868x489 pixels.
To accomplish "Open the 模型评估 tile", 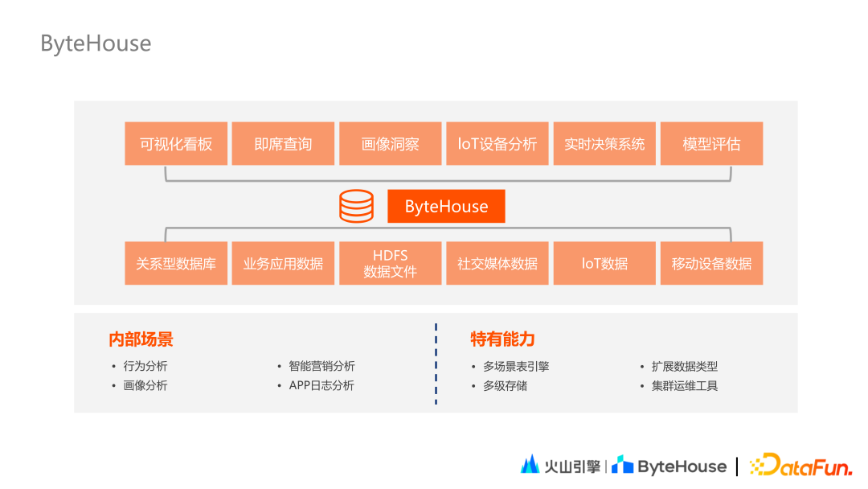I will pos(711,143).
